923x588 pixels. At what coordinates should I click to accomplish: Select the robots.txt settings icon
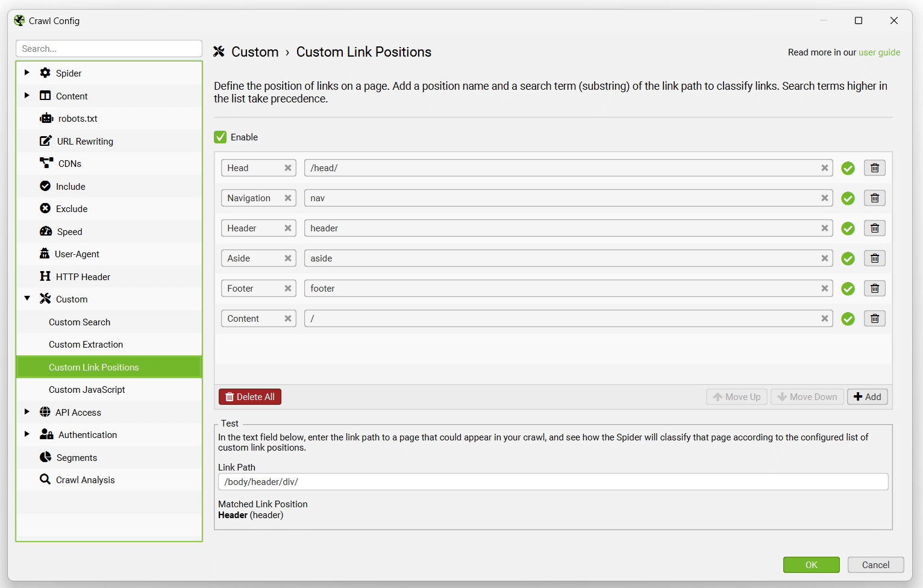tap(47, 118)
